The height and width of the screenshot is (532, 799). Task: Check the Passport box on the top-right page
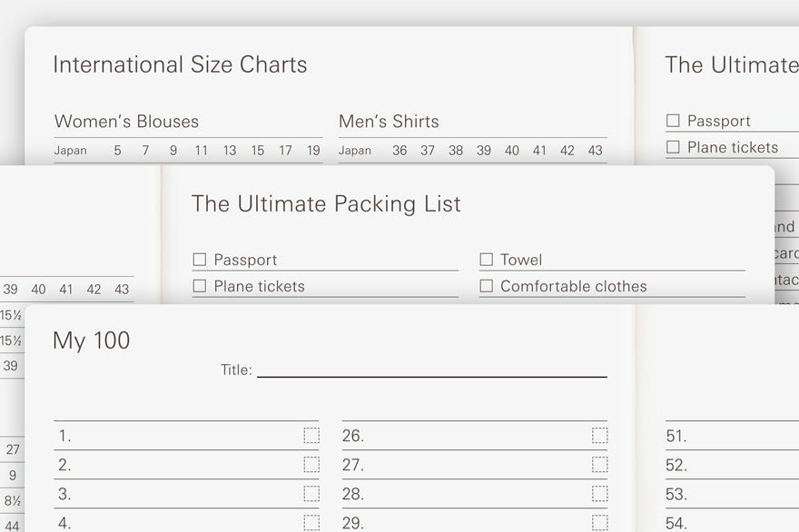click(673, 121)
